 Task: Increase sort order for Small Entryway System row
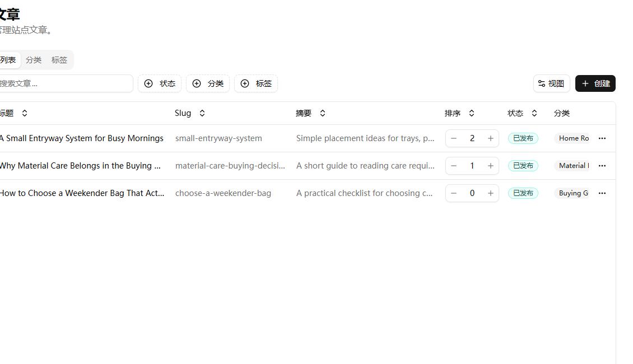coord(491,138)
